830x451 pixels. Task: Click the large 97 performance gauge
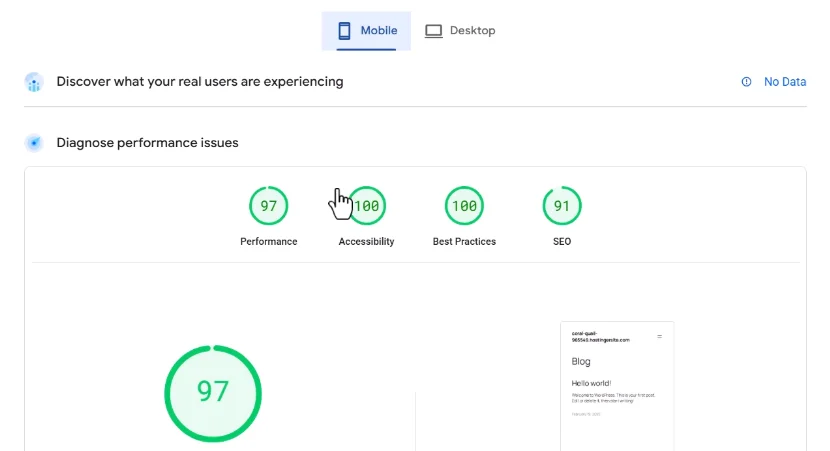click(213, 393)
